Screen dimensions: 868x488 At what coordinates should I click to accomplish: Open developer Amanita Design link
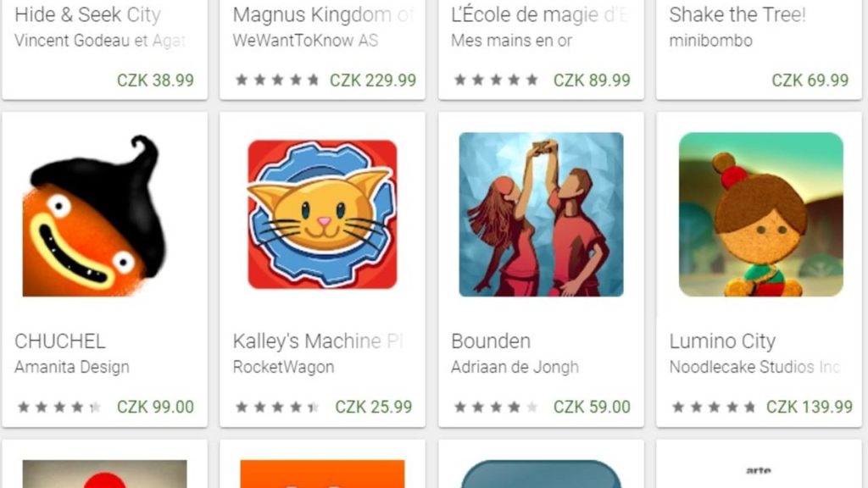click(x=72, y=367)
